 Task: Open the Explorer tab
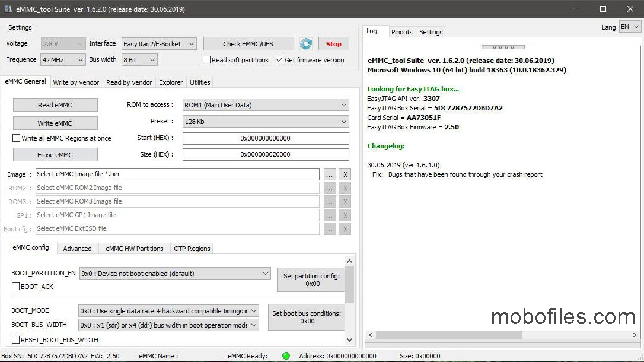pos(171,82)
